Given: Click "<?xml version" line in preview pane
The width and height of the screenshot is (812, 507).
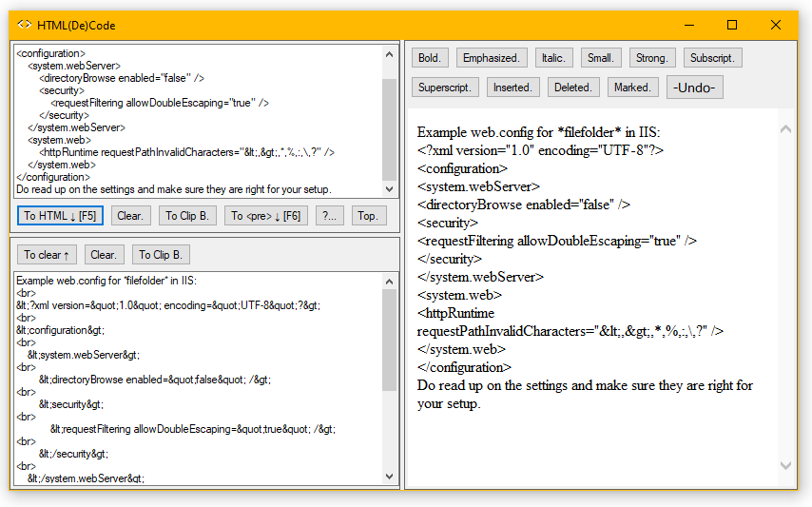Looking at the screenshot, I should [540, 150].
